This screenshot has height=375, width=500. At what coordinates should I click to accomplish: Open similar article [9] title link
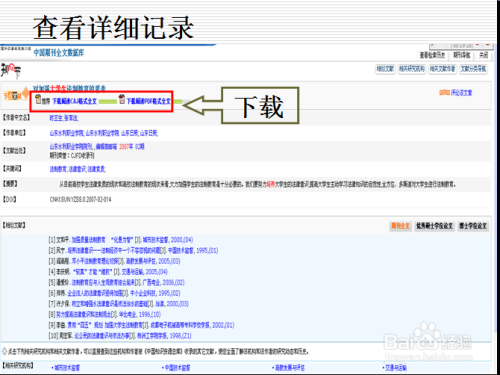pyautogui.click(x=105, y=325)
